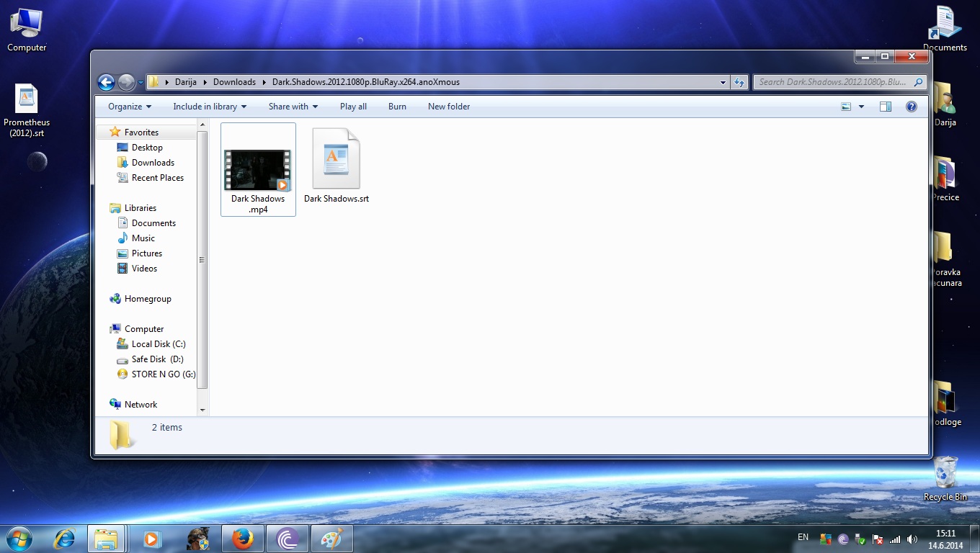Launch Firefox from the taskbar
Viewport: 980px width, 553px height.
243,539
